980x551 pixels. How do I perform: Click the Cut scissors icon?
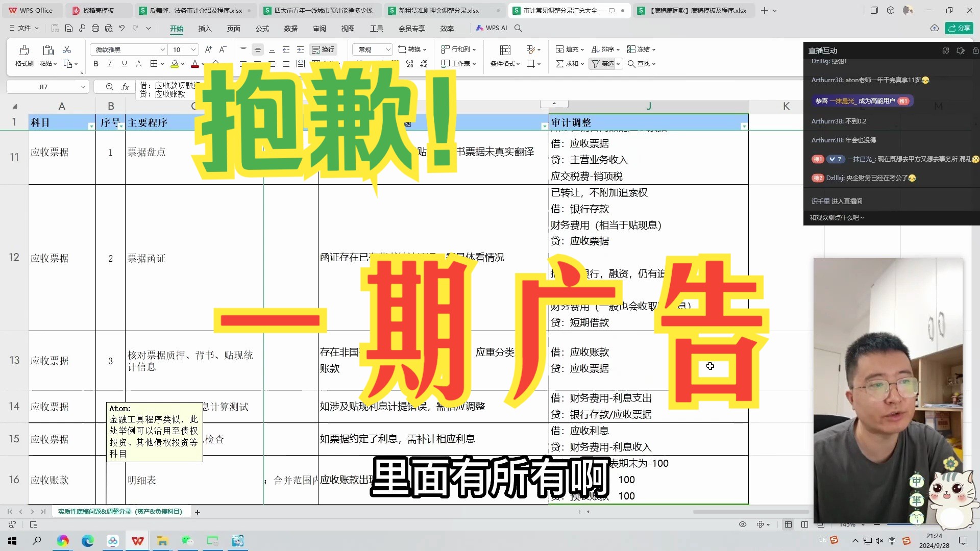tap(67, 49)
